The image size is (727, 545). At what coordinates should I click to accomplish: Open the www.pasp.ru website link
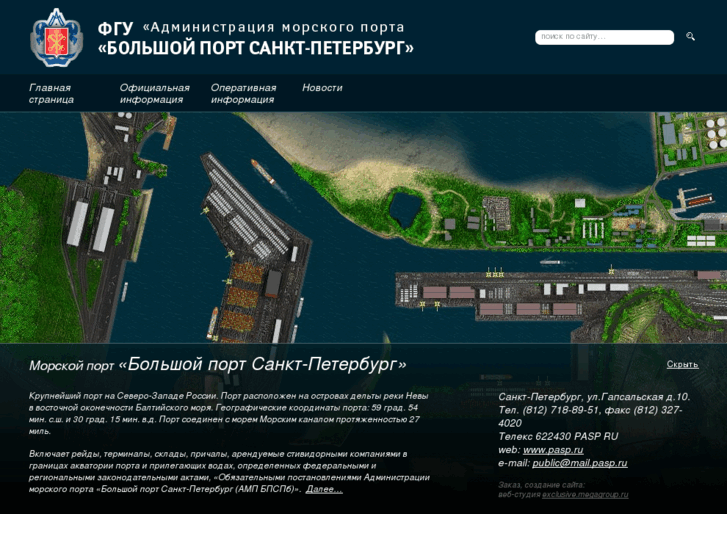pos(553,450)
